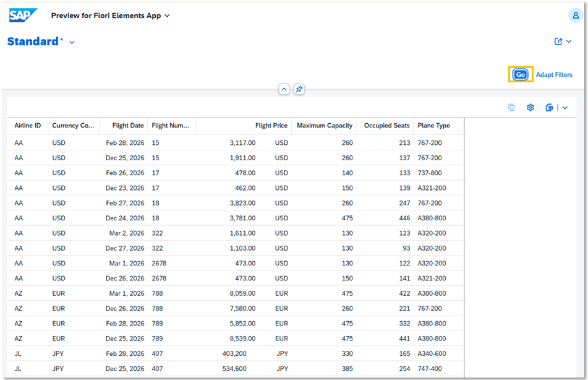Select the Feb 28, 2026 flight 15 date
This screenshot has width=588, height=380.
point(125,143)
